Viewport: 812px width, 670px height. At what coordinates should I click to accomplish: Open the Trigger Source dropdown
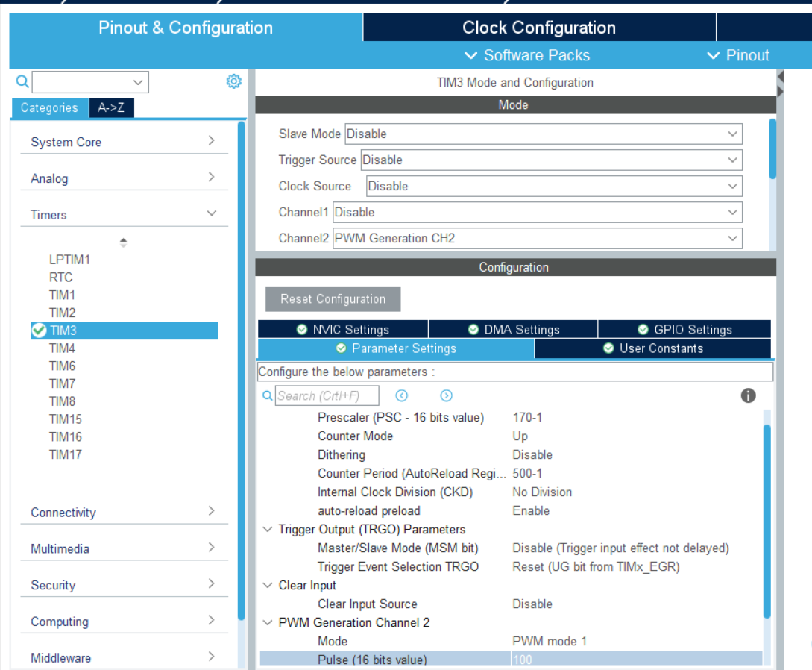552,160
